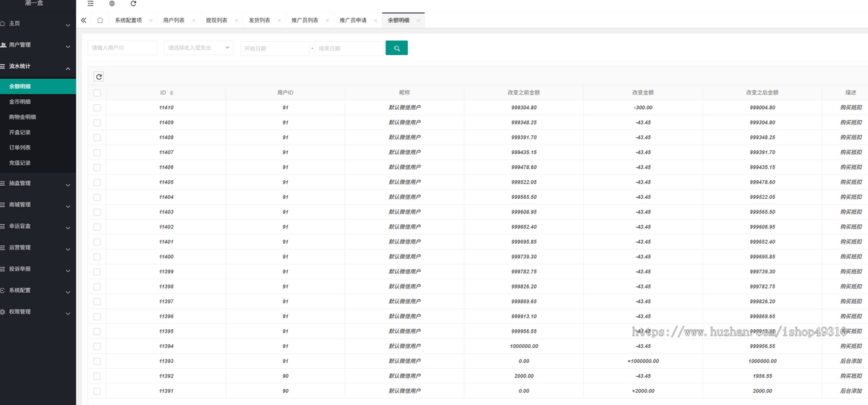Check the row 11396 checkbox
Viewport: 868px width, 405px height.
tap(97, 316)
